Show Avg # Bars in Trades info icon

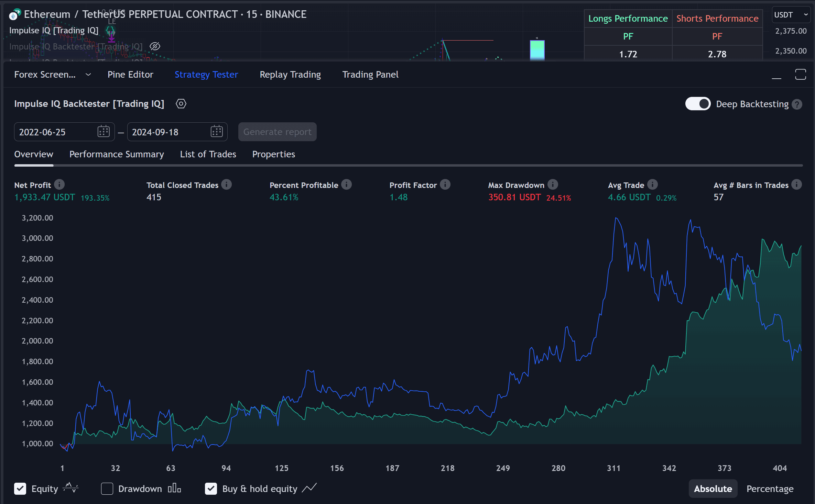(796, 184)
